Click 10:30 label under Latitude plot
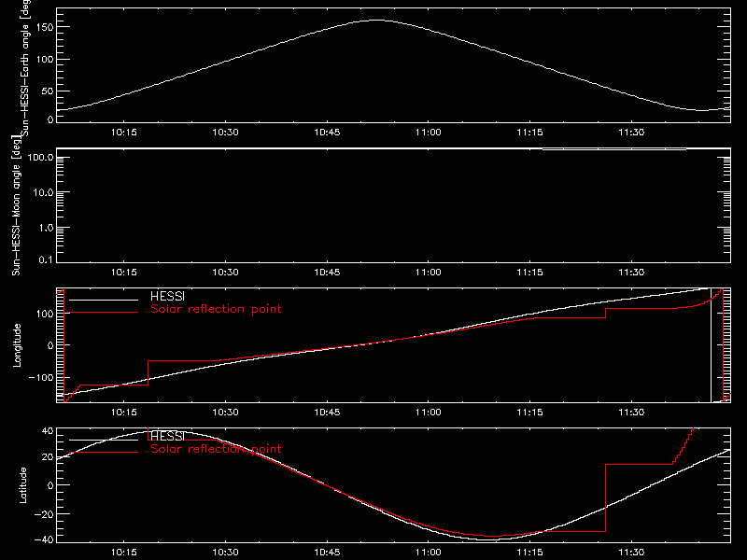This screenshot has height=560, width=747. pyautogui.click(x=225, y=553)
